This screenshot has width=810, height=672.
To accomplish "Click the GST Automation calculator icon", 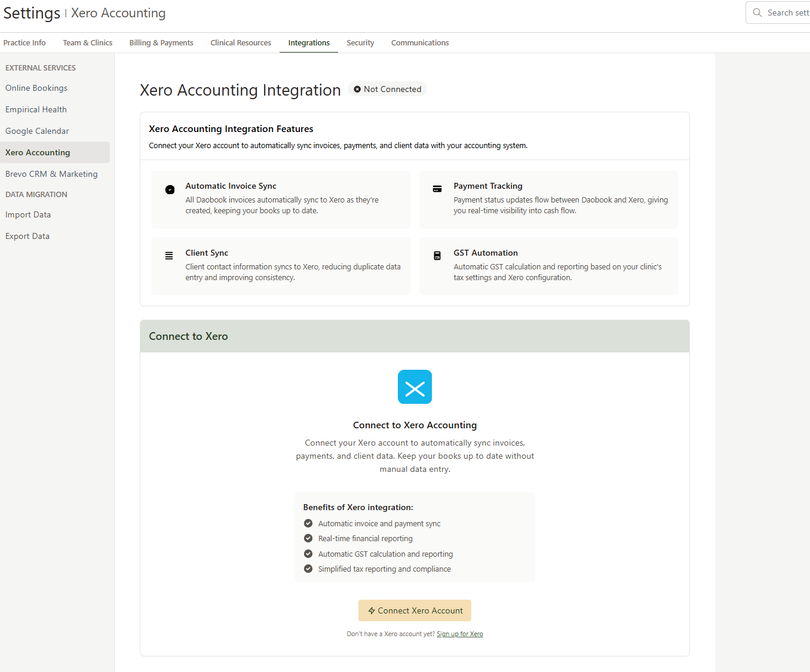I will click(x=437, y=256).
